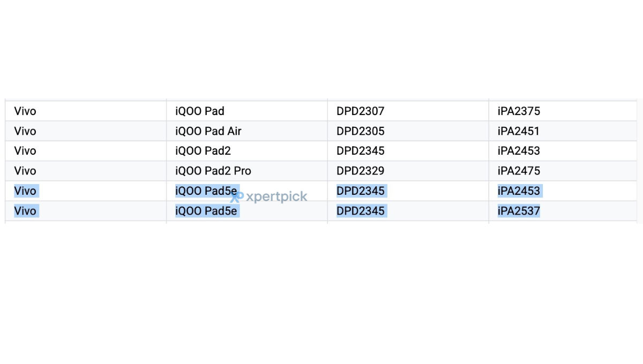This screenshot has height=364, width=643.
Task: Click the highlighted iPA2453 cell
Action: click(563, 191)
